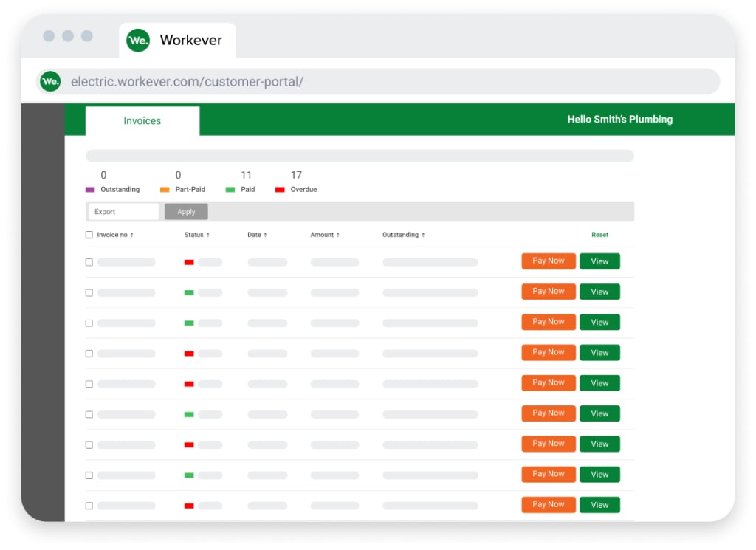Click the purple Outstanding status indicator
756x550 pixels.
point(90,190)
